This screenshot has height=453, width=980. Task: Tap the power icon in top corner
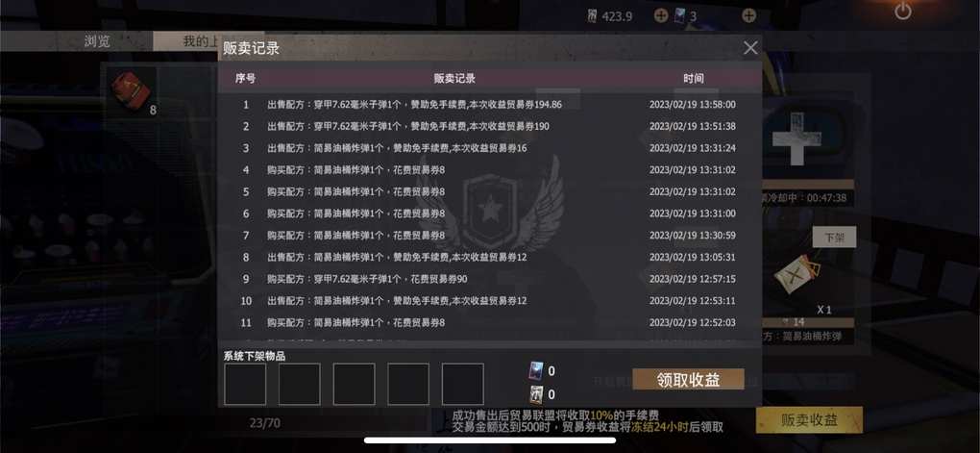coord(902,12)
